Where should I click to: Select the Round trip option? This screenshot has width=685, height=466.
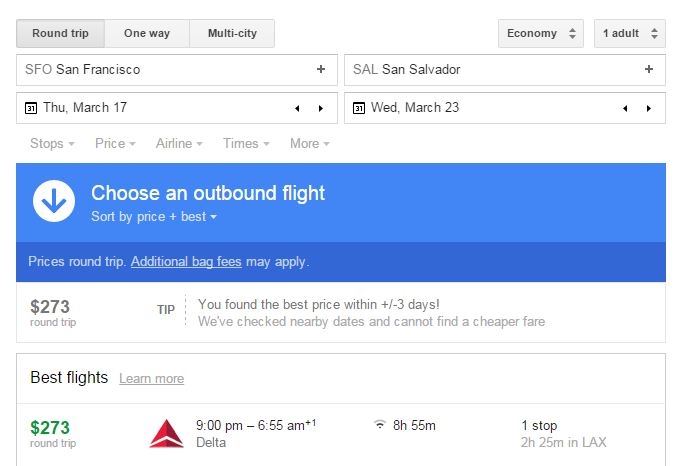click(60, 33)
